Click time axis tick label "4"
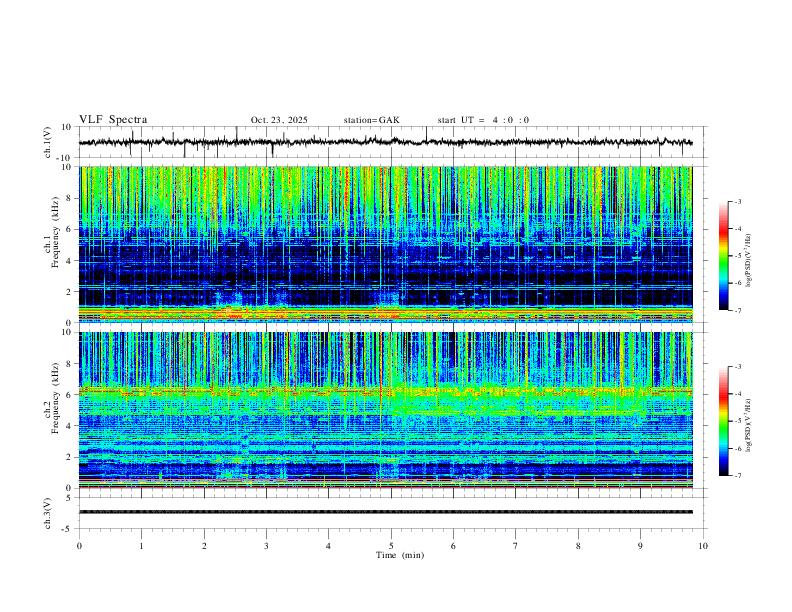Image resolution: width=792 pixels, height=612 pixels. click(328, 546)
